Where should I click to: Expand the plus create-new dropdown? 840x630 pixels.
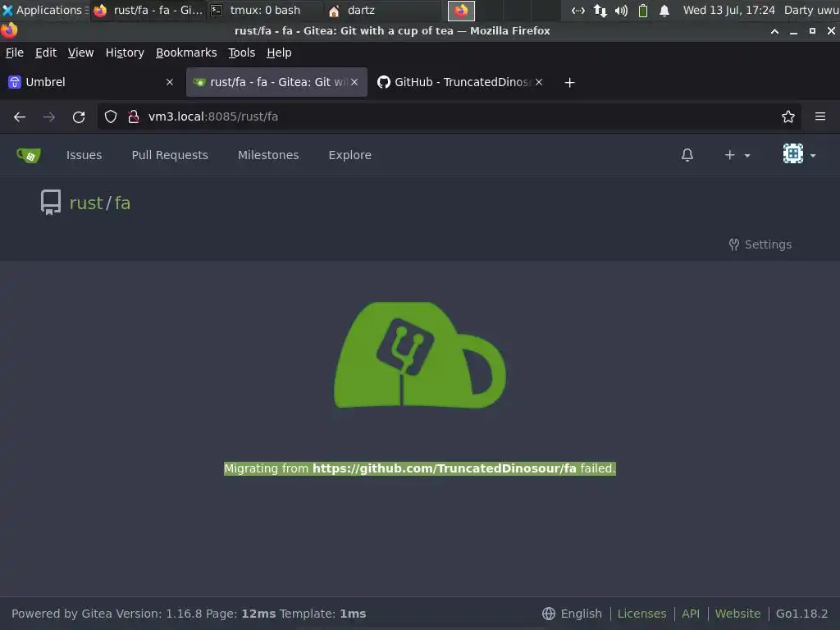[x=737, y=155]
